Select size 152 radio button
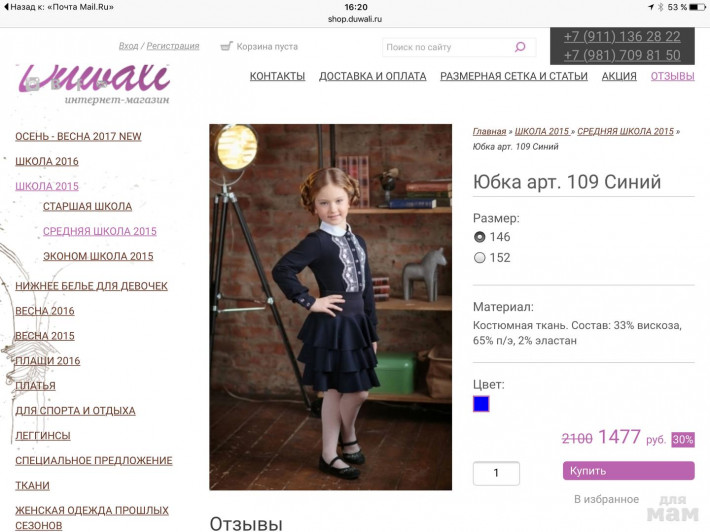This screenshot has height=532, width=710. (480, 258)
